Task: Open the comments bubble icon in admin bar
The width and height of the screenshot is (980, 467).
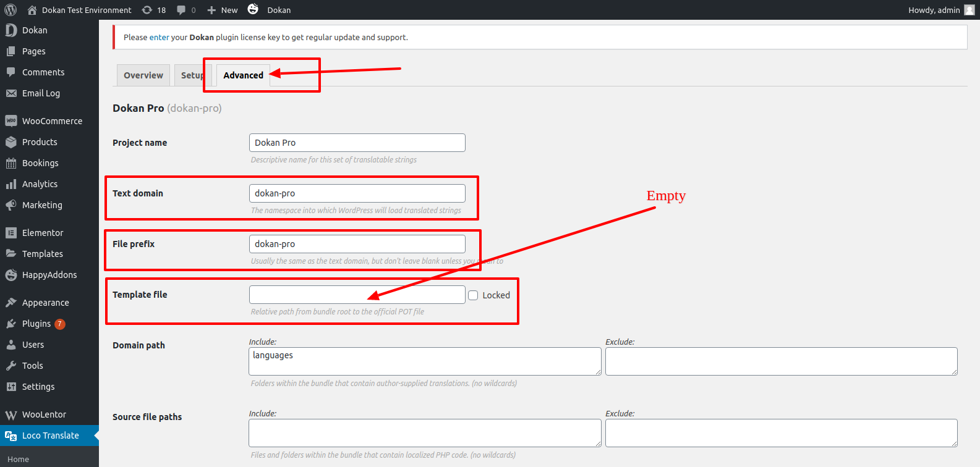Action: click(x=181, y=10)
